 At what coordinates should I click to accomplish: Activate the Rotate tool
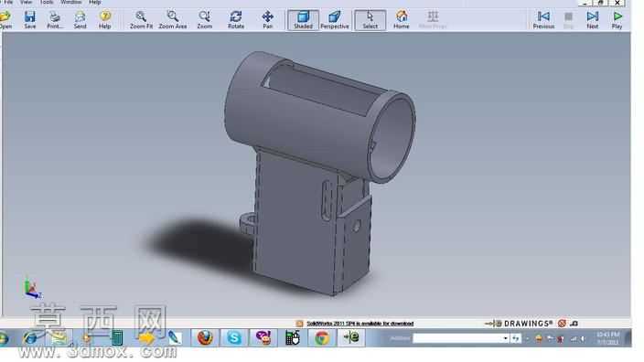click(236, 19)
